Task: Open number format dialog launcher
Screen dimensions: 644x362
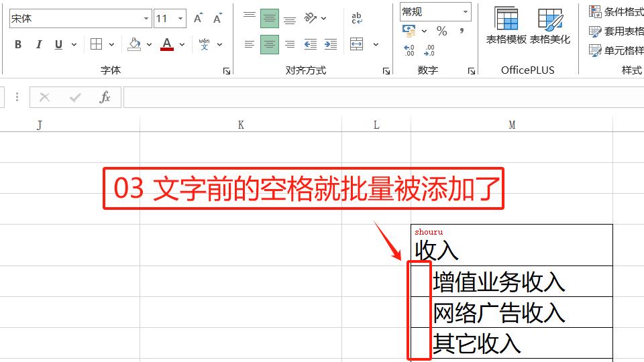Action: click(x=472, y=71)
